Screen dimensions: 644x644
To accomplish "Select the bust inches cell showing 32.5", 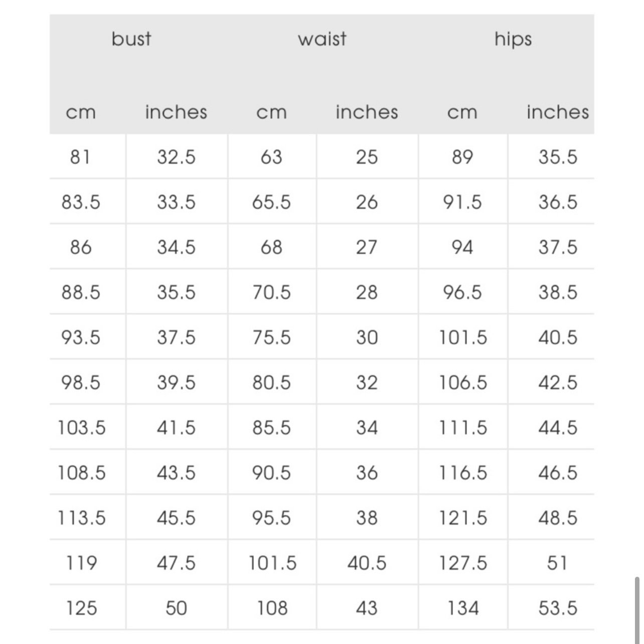I will pos(176,157).
